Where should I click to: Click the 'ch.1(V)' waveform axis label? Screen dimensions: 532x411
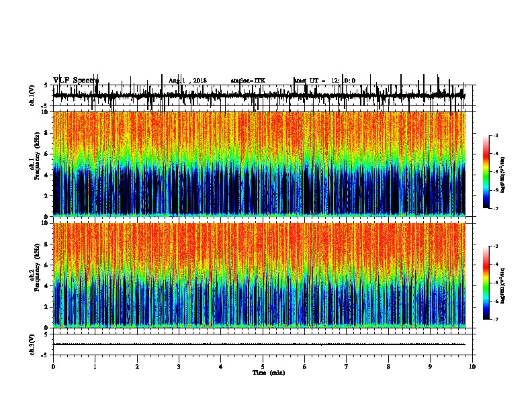32,95
